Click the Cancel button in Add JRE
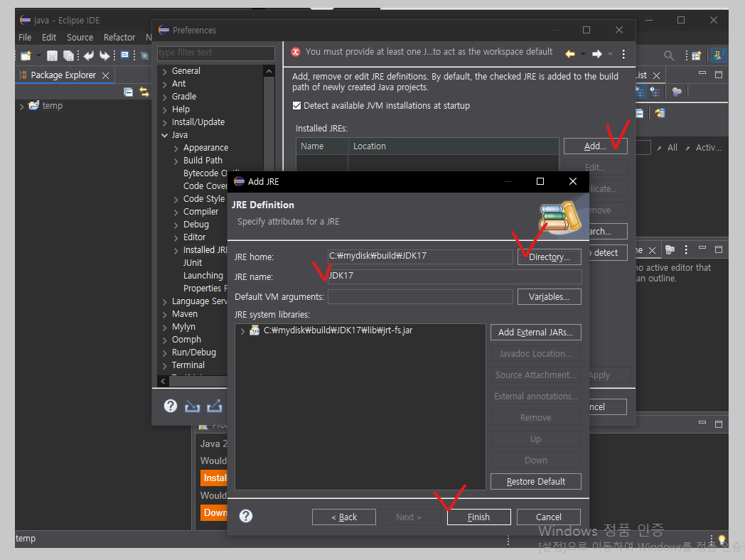 pyautogui.click(x=548, y=517)
